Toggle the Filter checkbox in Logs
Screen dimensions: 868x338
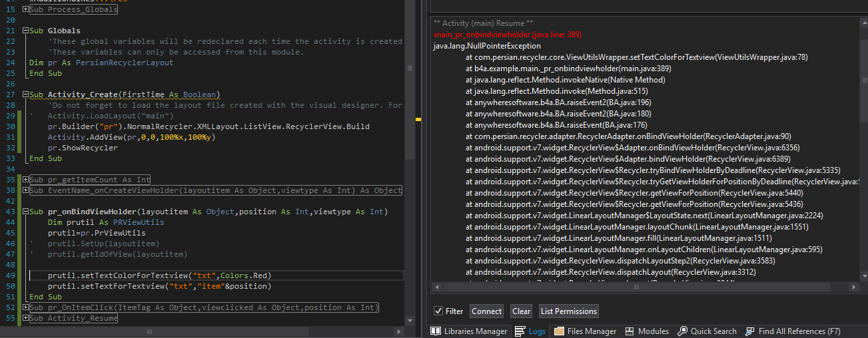click(438, 311)
